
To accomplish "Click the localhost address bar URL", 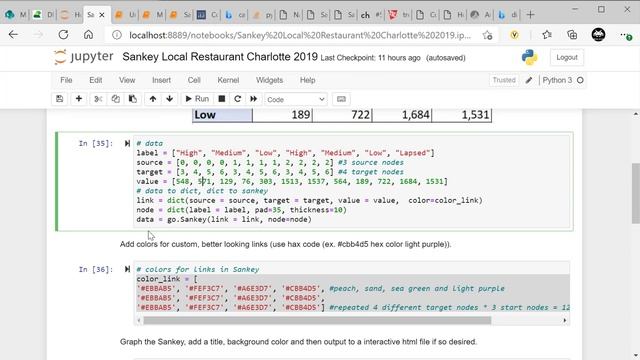I will (300, 36).
